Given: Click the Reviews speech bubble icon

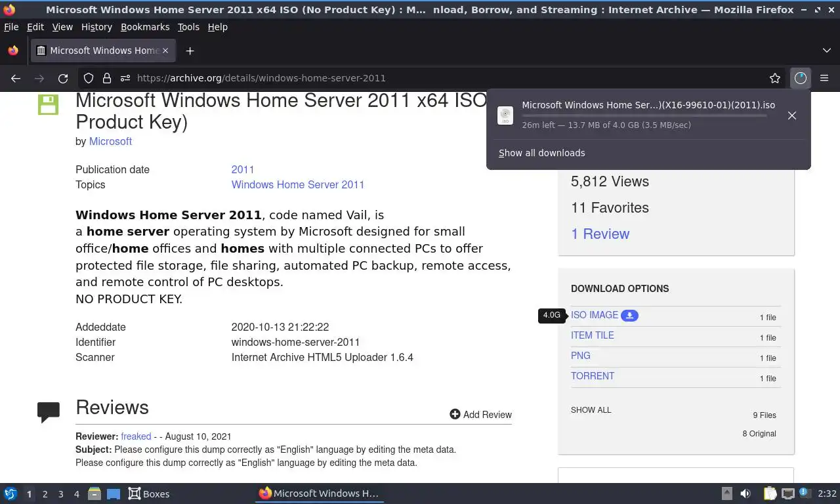Looking at the screenshot, I should tap(49, 412).
